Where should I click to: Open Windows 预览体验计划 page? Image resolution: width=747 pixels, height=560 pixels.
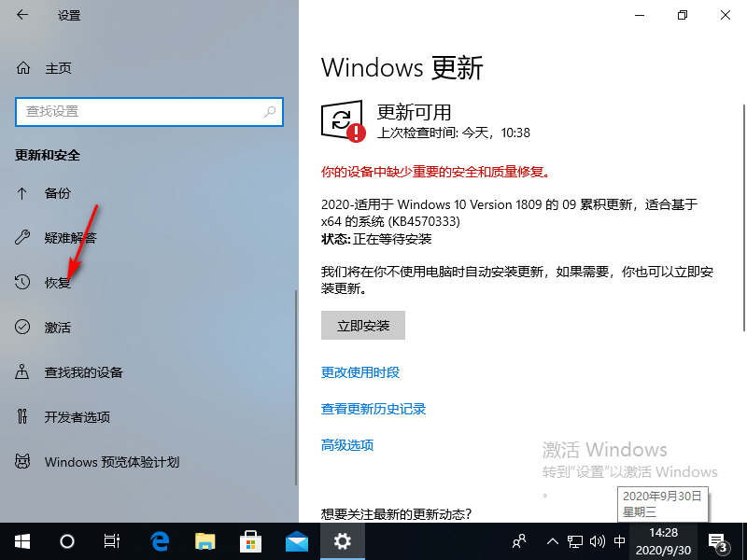111,462
